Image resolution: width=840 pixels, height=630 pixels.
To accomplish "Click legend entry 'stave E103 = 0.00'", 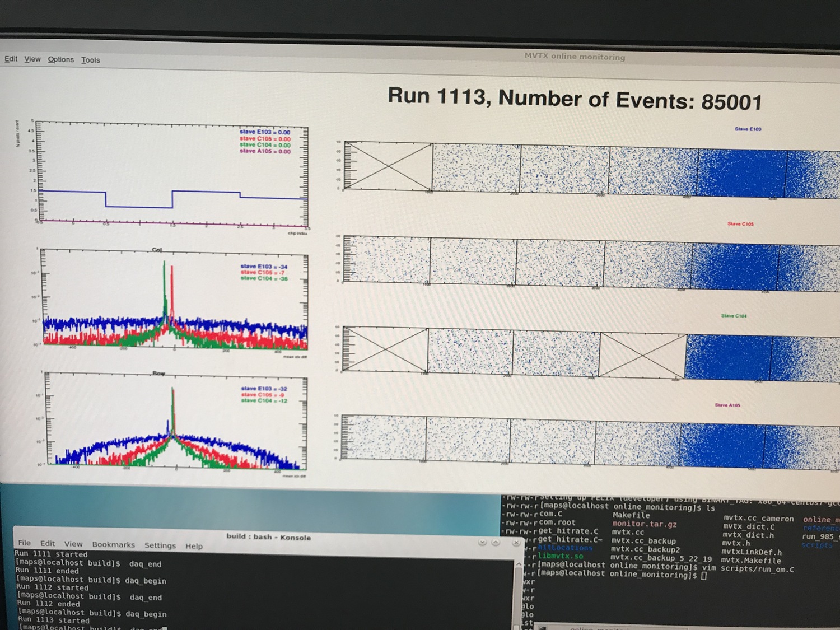I will coord(265,132).
